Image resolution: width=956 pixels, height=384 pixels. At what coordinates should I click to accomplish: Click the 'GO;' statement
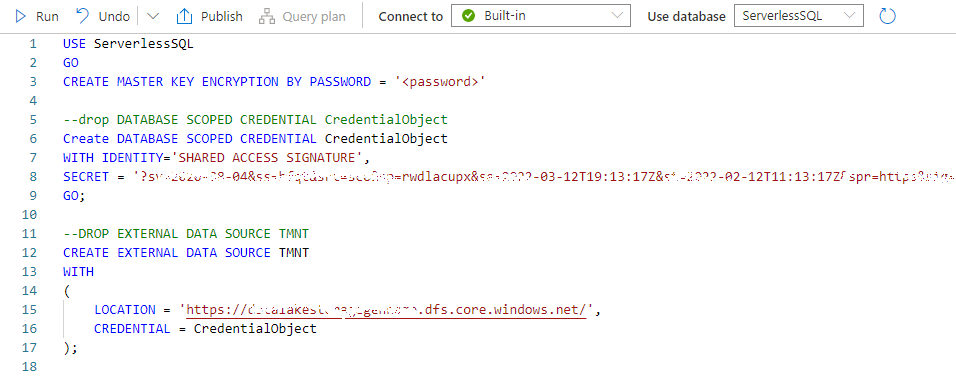point(74,196)
